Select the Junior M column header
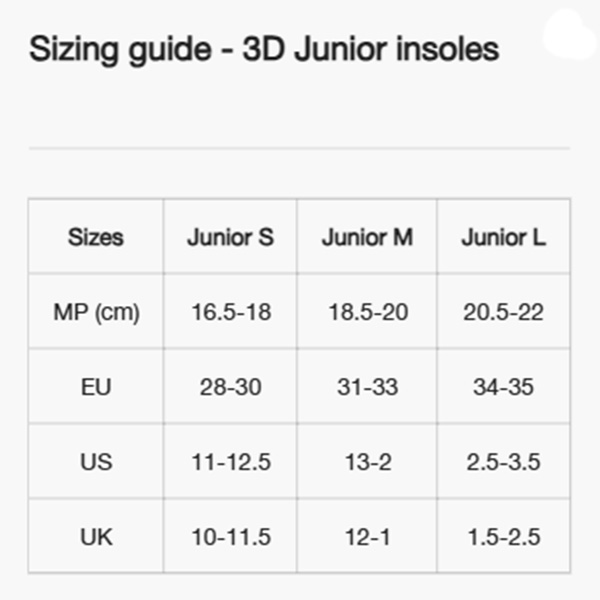Screen dimensions: 600x600 367,238
